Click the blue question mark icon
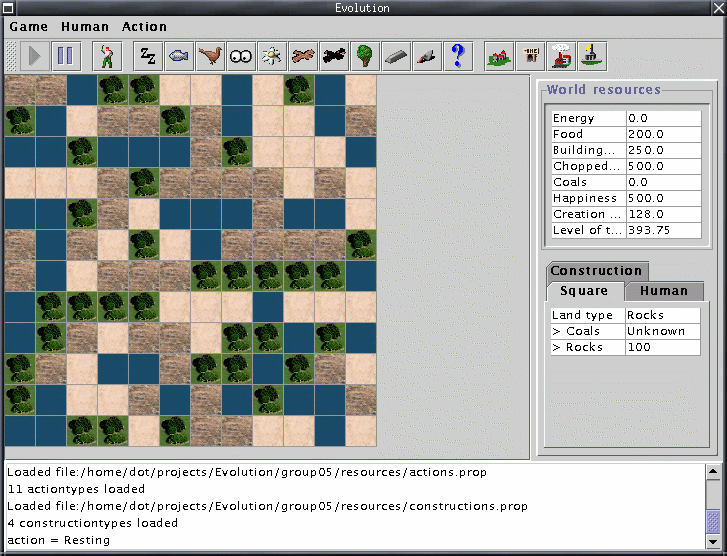The image size is (727, 556). [x=458, y=56]
